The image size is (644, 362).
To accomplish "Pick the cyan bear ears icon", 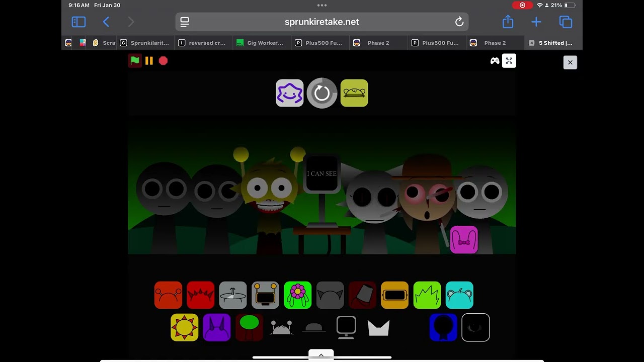I will 459,295.
